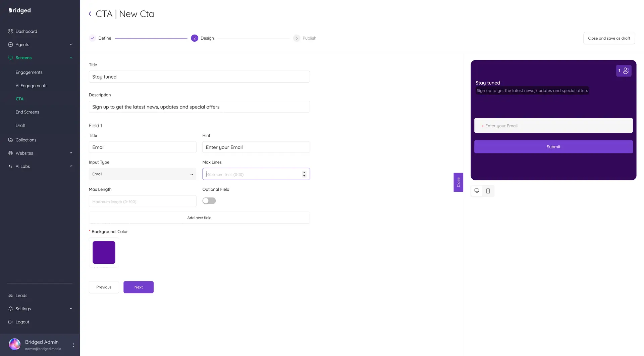Click the Logout icon in sidebar

click(10, 322)
